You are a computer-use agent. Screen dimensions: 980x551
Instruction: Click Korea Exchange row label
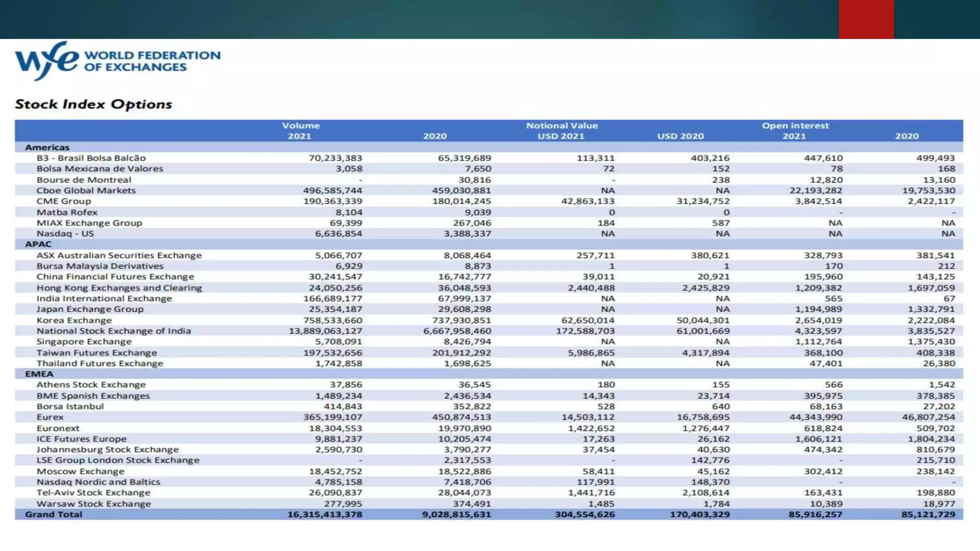point(74,321)
